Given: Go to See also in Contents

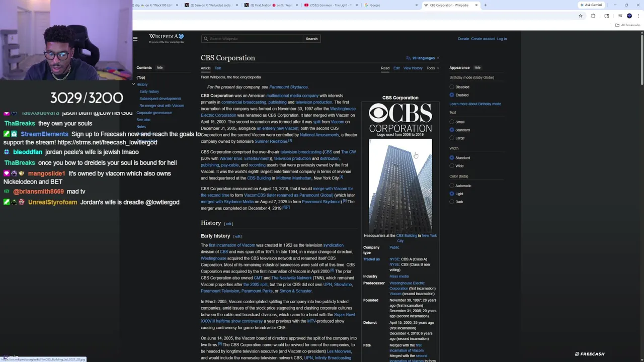Looking at the screenshot, I should [143, 120].
